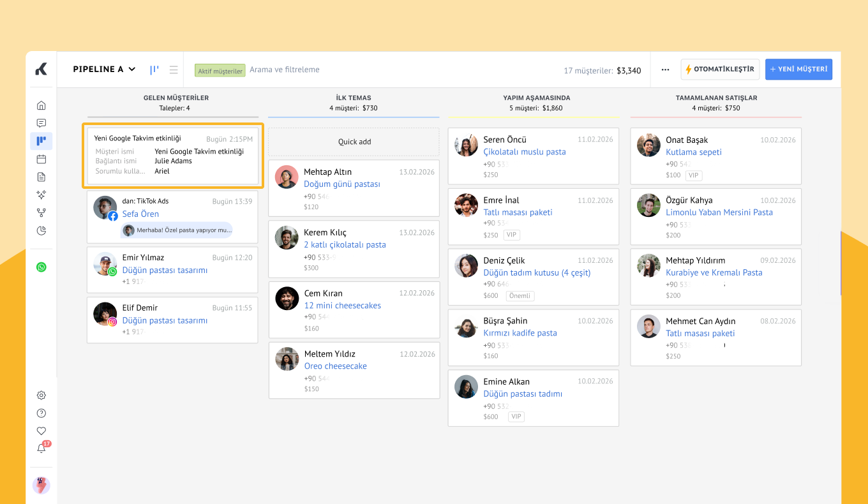Open the calendar icon in sidebar
The height and width of the screenshot is (504, 868).
pos(41,159)
